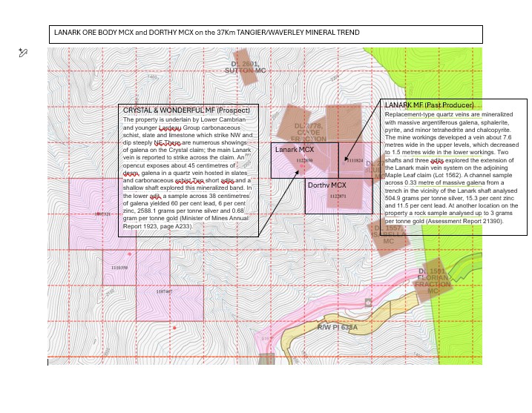Click claim number 1122871 on the map

[x=338, y=196]
